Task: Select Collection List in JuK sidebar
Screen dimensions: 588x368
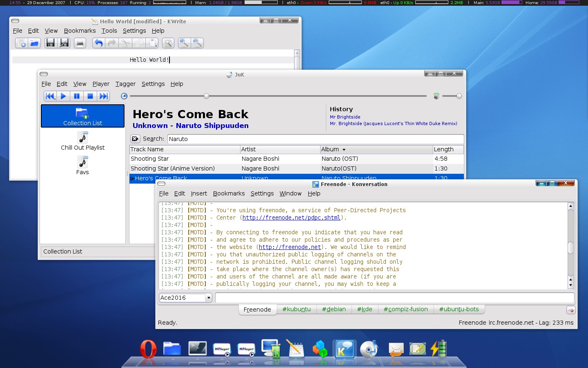Action: click(x=82, y=116)
